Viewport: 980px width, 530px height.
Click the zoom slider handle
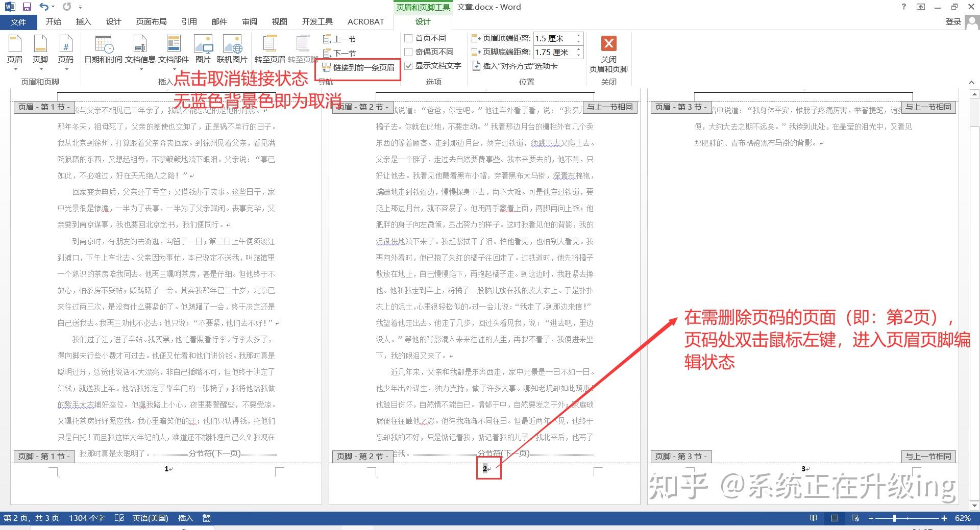pos(894,518)
